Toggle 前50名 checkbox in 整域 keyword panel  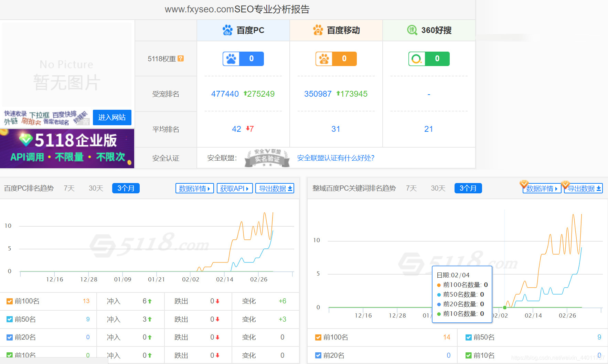tap(469, 338)
